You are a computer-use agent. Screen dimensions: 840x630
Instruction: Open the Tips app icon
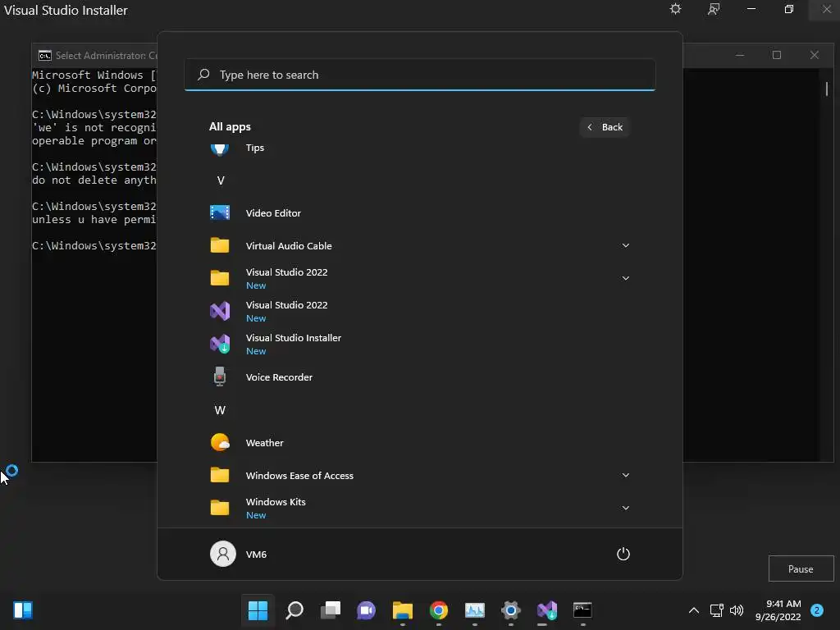220,149
